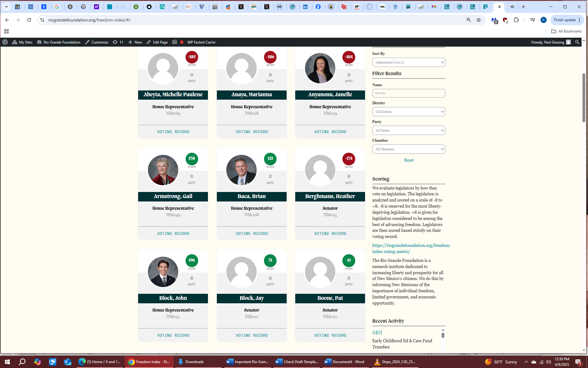This screenshot has height=368, width=588.
Task: Bookmark this page with star icon
Action: tap(479, 20)
